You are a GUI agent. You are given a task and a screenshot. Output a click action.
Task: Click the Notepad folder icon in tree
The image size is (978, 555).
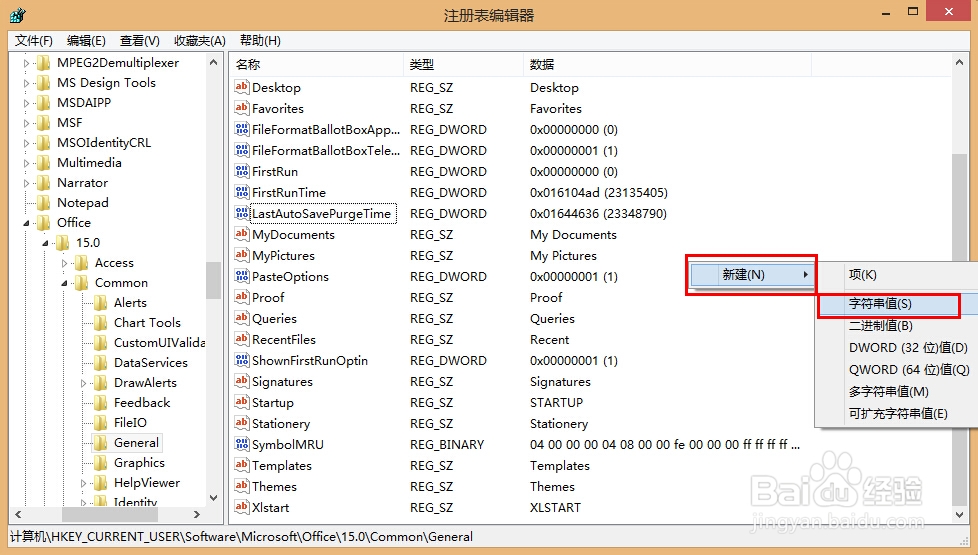(x=43, y=203)
